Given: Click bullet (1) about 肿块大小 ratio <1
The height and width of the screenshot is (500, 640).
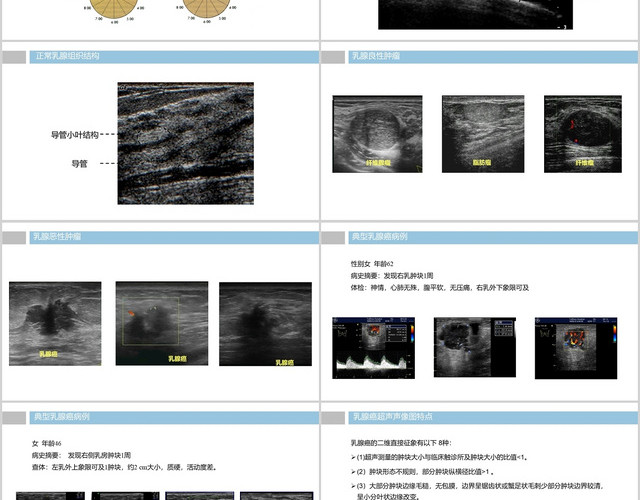Looking at the screenshot, I should point(440,457).
